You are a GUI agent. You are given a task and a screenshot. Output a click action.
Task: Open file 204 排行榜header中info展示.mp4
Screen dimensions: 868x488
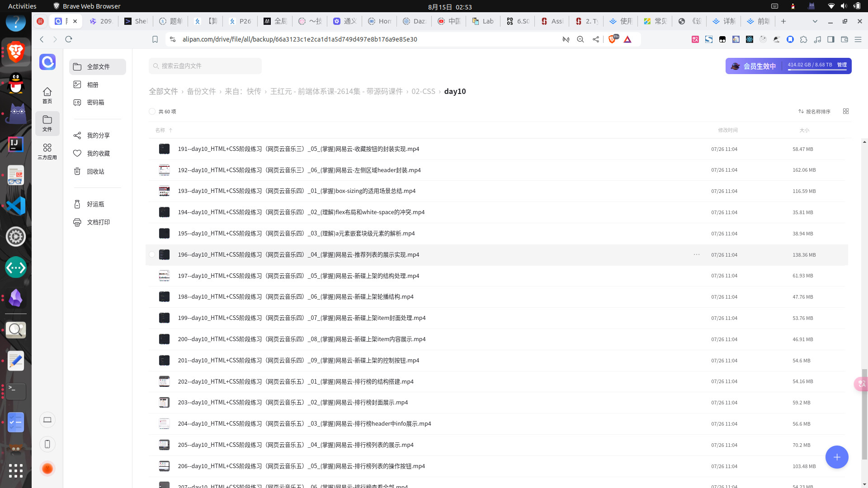[304, 424]
